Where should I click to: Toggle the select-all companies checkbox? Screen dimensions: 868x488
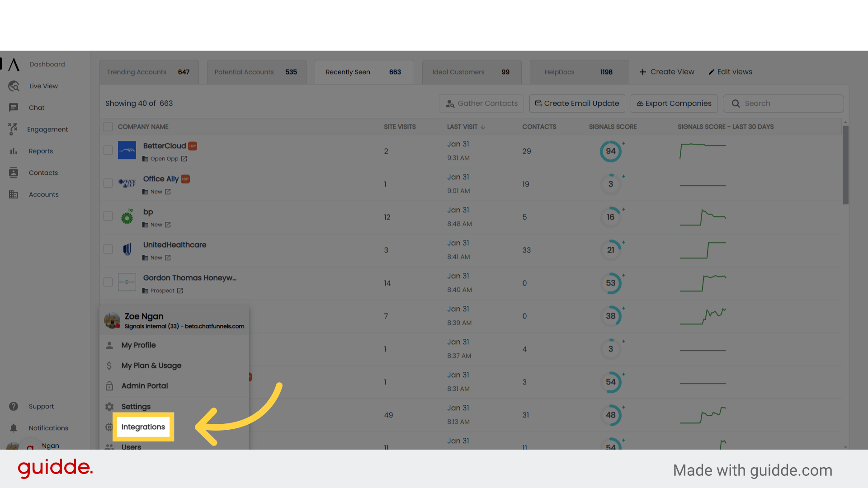[x=108, y=127]
